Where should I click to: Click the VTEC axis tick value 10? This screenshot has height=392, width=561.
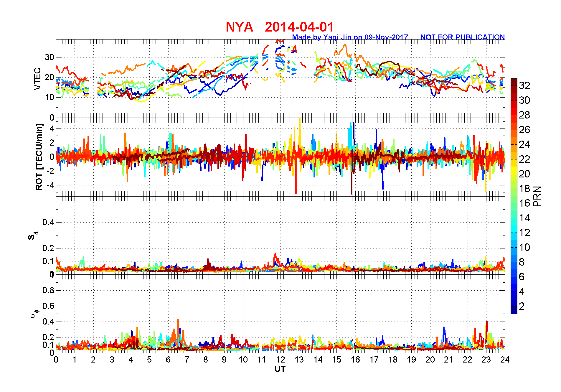pos(49,97)
